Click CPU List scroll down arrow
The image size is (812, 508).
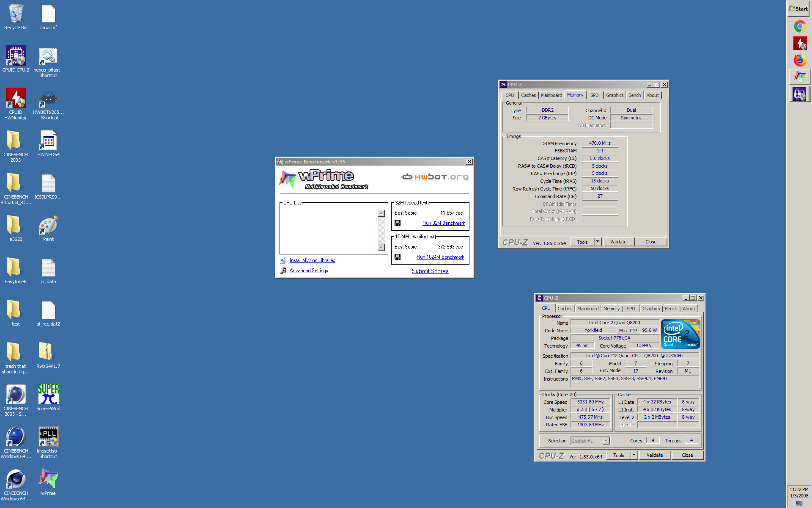click(381, 248)
